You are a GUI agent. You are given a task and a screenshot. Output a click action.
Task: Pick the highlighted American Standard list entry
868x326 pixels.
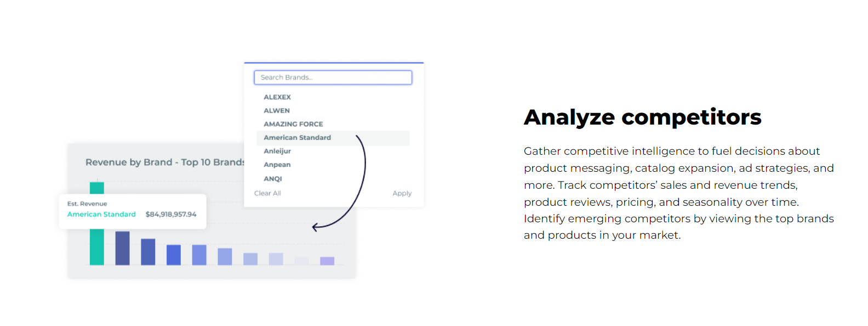[x=298, y=138]
